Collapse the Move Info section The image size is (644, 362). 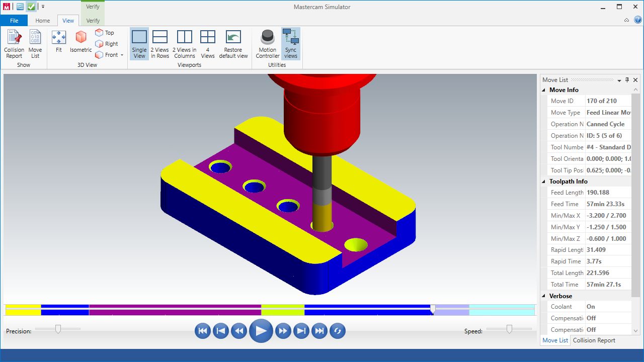coord(544,90)
